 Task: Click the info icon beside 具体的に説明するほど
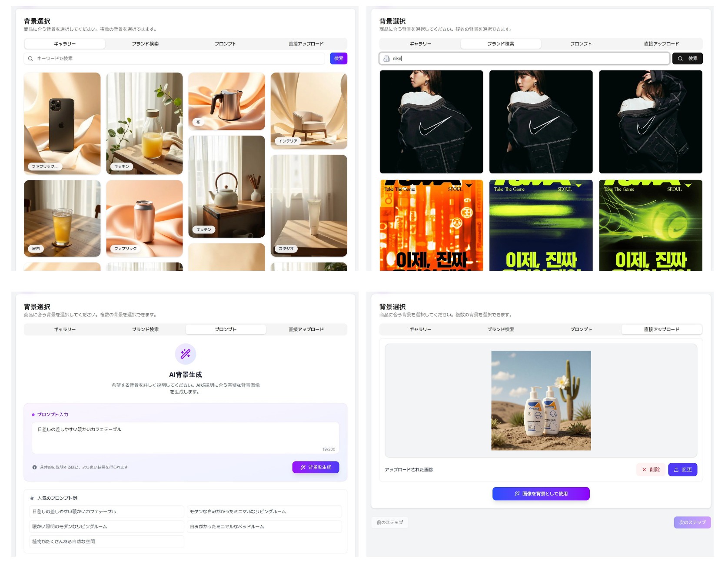tap(34, 467)
